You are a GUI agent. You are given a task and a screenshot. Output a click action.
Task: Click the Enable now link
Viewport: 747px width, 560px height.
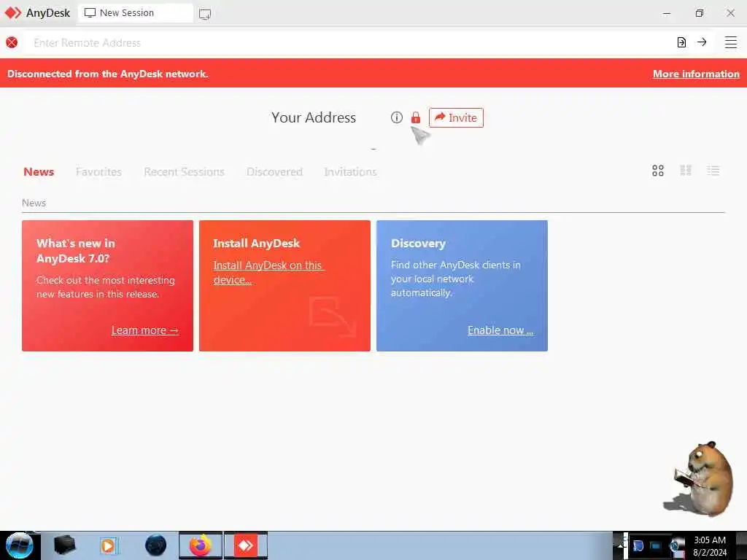tap(500, 330)
